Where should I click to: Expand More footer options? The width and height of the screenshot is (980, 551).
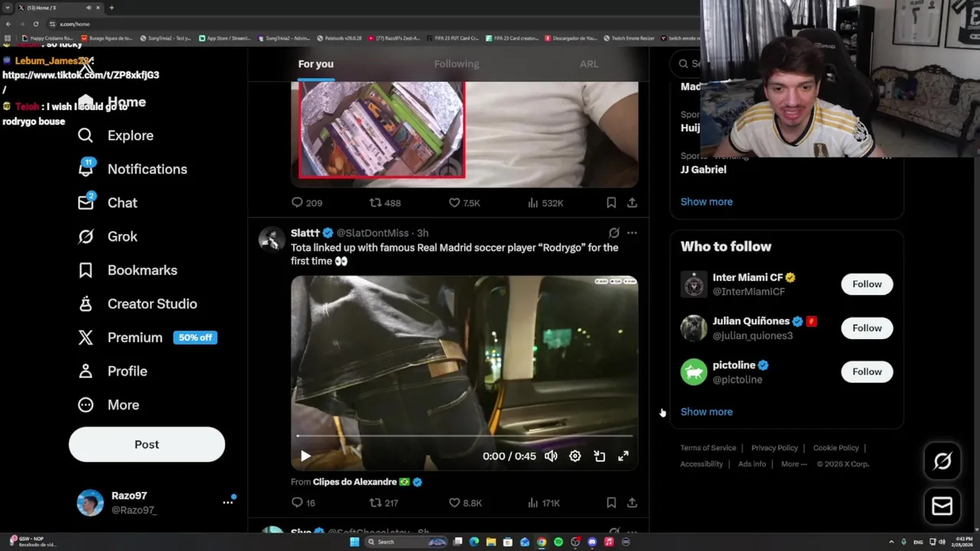click(794, 464)
